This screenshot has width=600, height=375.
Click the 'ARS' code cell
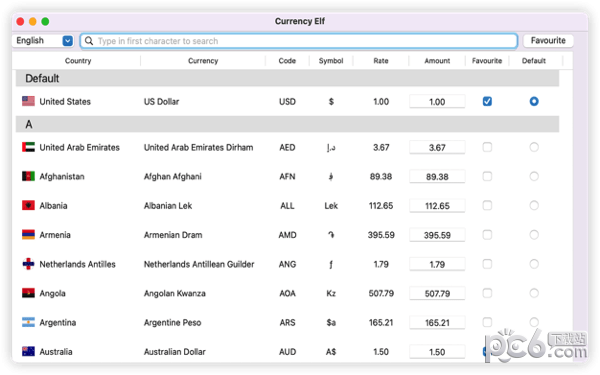tap(287, 323)
